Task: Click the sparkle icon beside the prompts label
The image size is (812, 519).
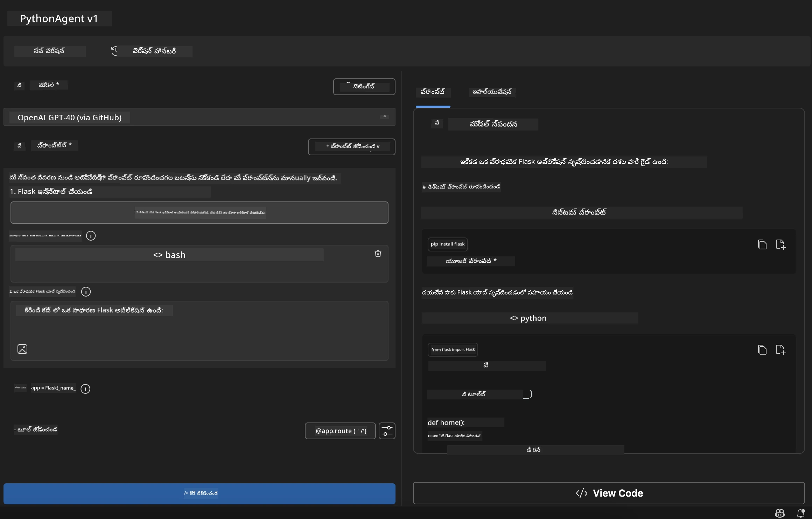Action: (x=19, y=145)
